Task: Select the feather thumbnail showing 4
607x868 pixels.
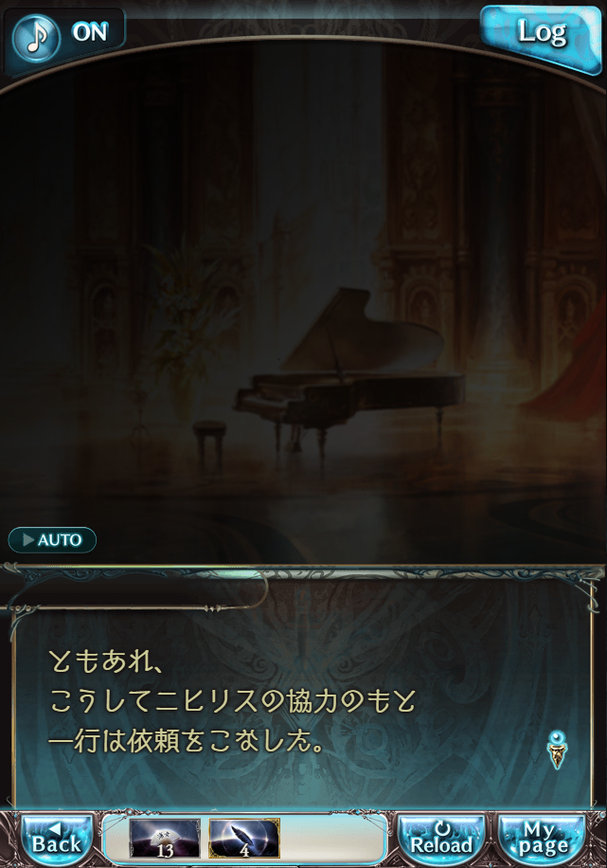Action: coord(244,838)
